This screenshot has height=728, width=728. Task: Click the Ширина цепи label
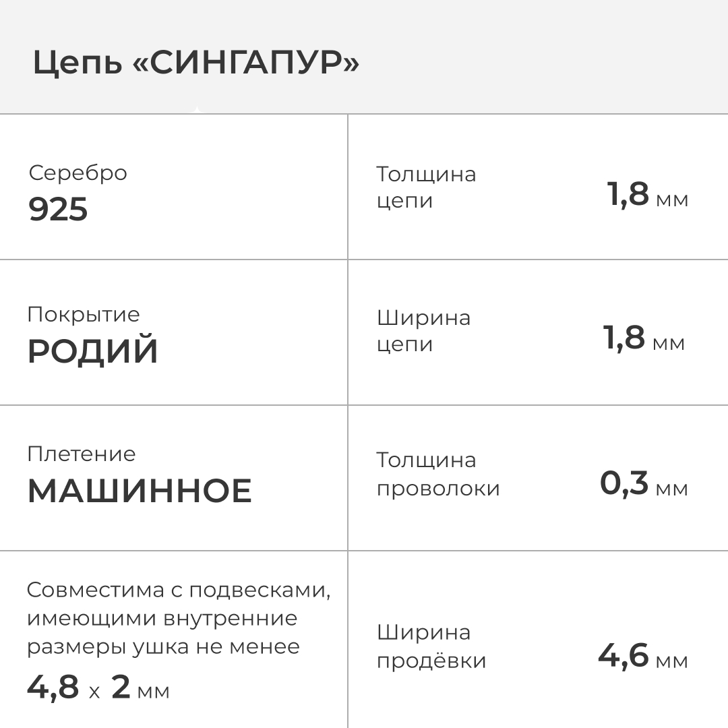pos(423,331)
